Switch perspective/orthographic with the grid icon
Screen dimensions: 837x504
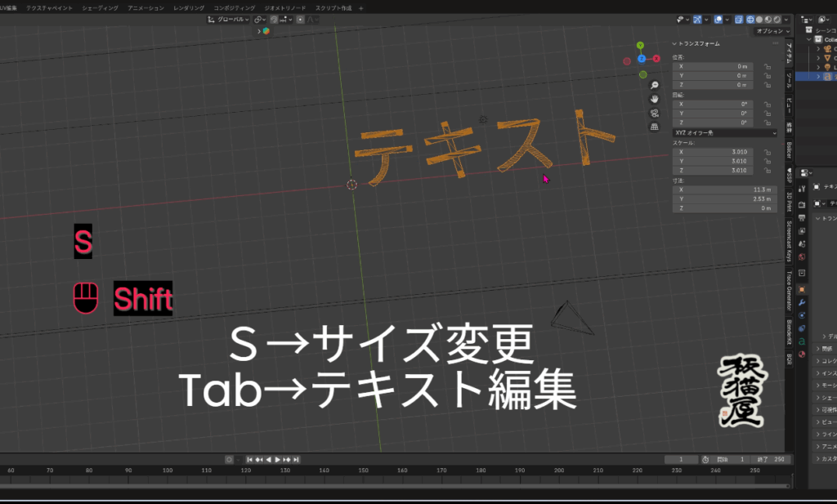tap(654, 127)
